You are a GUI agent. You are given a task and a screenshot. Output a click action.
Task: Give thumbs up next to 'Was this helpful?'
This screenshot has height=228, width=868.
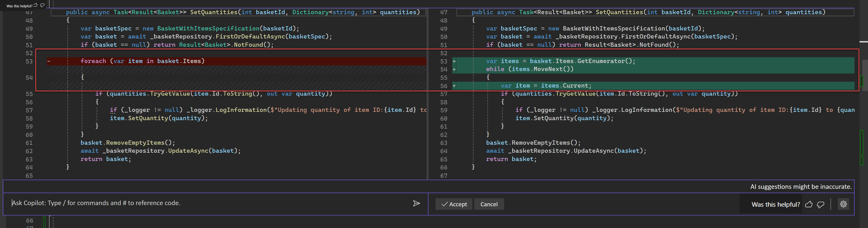point(809,204)
